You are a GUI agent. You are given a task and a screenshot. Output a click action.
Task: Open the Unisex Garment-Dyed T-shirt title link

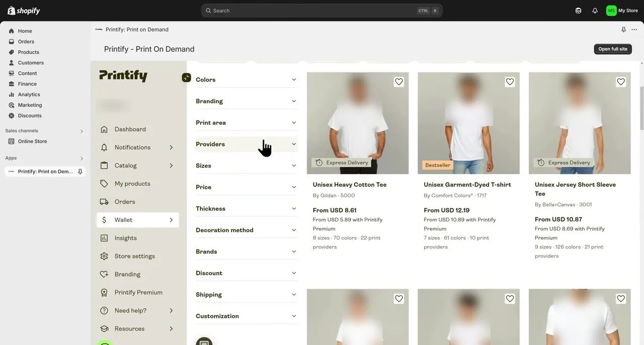click(467, 185)
